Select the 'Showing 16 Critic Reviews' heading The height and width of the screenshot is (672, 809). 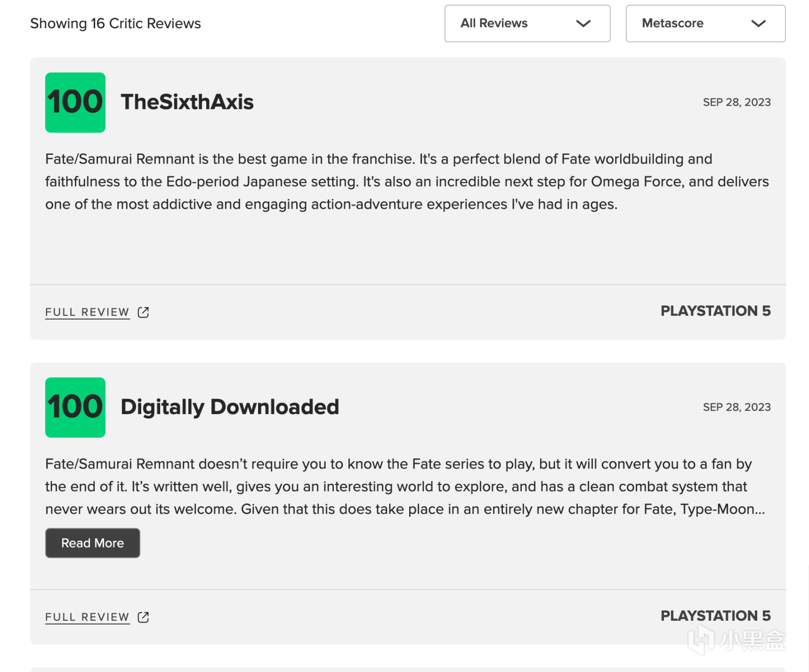[116, 24]
